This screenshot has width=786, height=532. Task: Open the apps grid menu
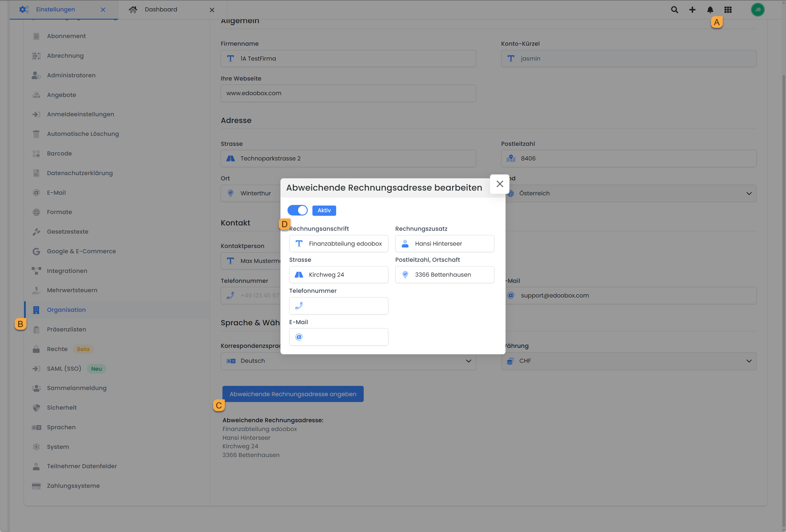(x=728, y=10)
